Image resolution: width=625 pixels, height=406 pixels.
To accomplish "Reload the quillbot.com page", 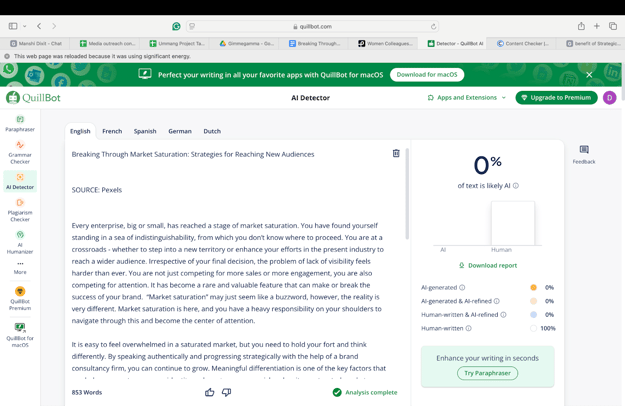I will pos(433,27).
